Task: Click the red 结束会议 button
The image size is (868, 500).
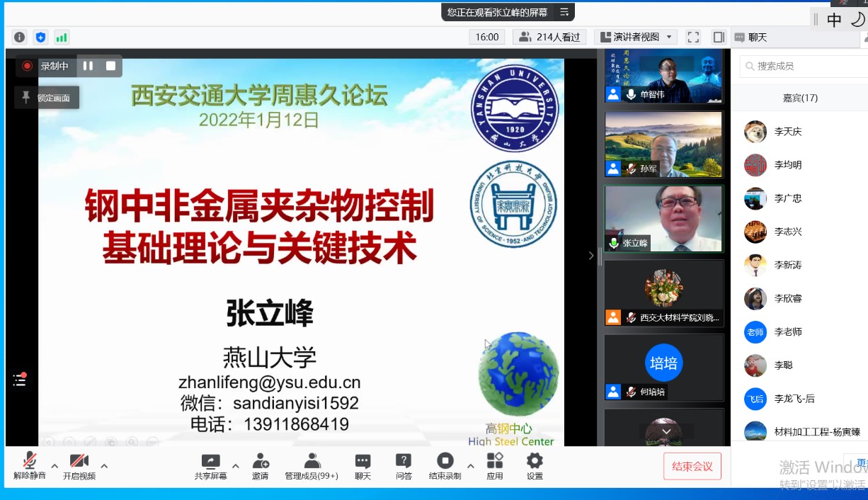Action: point(692,466)
